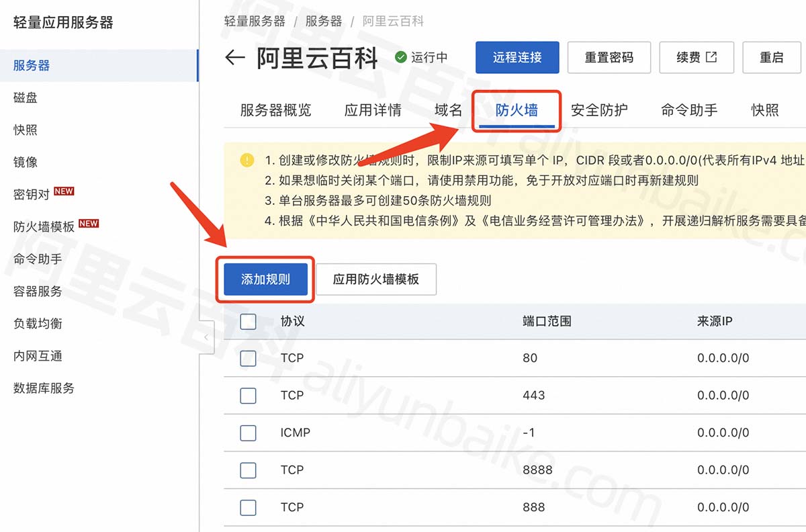Click the 协议 column header
This screenshot has height=532, width=806.
[293, 321]
